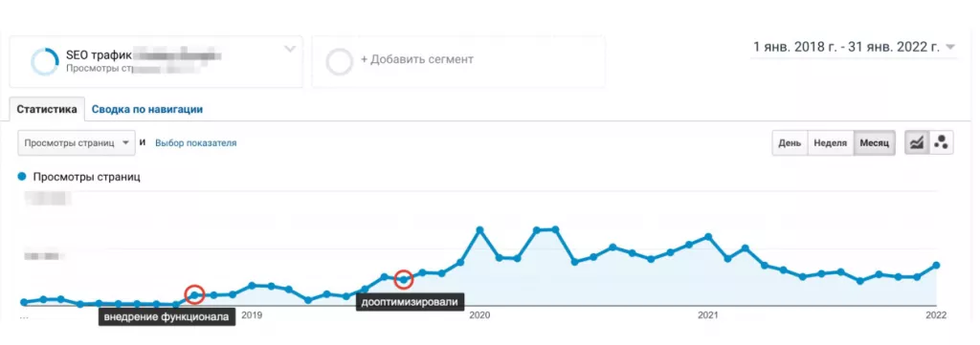980x345 pixels.
Task: Click the blue Просмотры страниц legend dot
Action: pyautogui.click(x=23, y=177)
